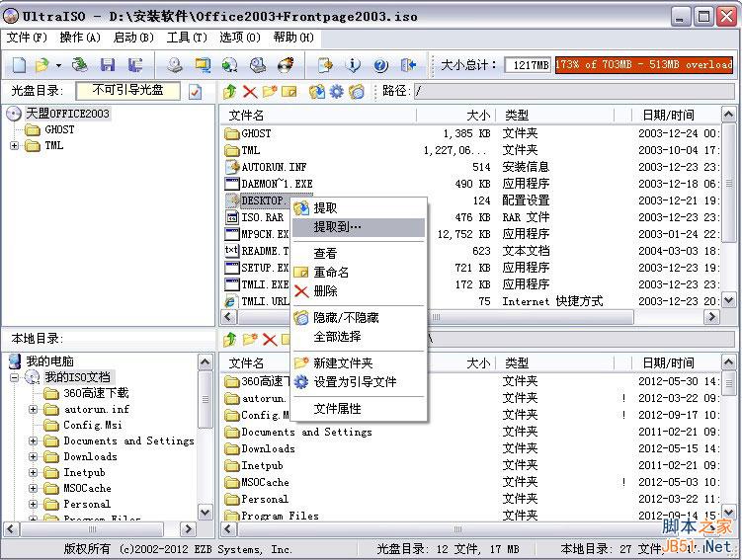The image size is (742, 560).
Task: Click the Hide file icon in disc pane toolbar
Action: [x=357, y=91]
